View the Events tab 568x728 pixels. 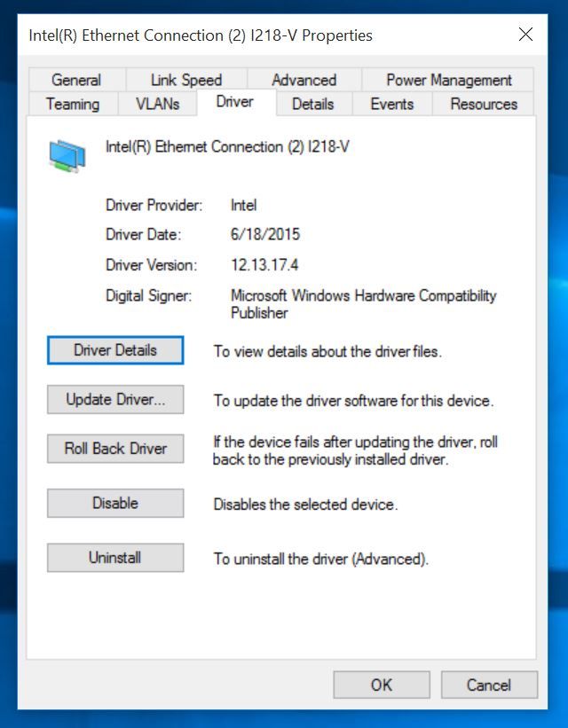(x=392, y=104)
